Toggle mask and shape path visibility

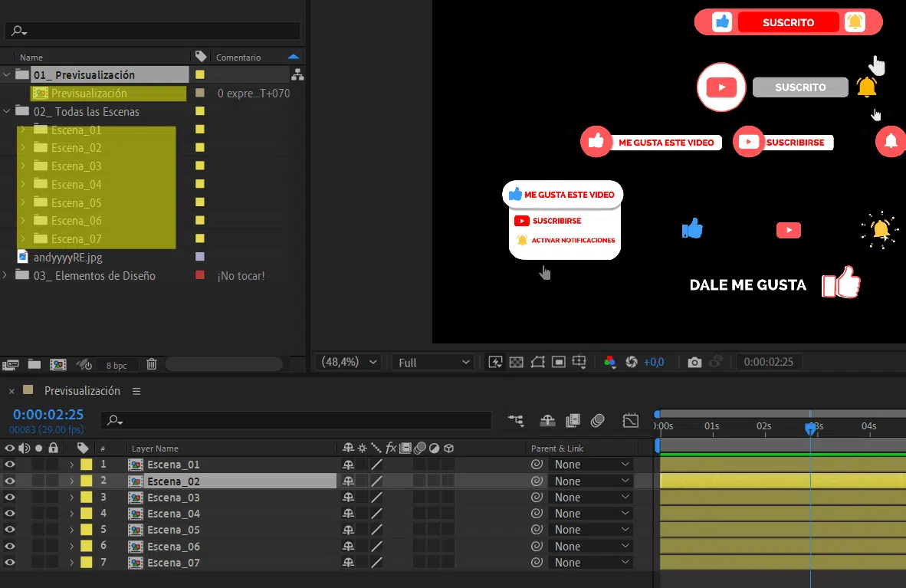click(x=538, y=362)
